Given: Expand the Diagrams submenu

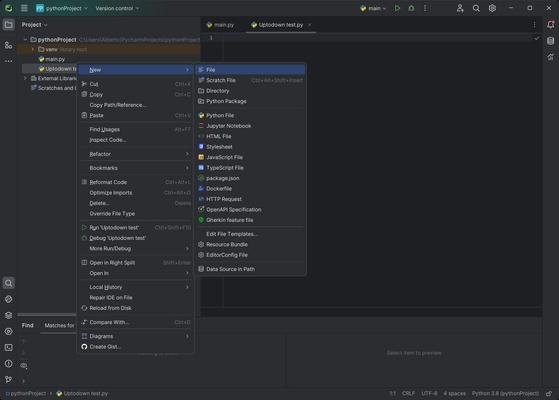Looking at the screenshot, I should [x=135, y=336].
